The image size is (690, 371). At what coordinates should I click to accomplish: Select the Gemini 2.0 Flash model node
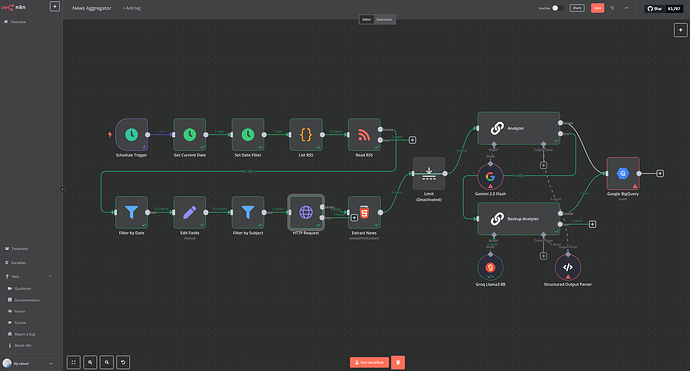click(x=490, y=177)
